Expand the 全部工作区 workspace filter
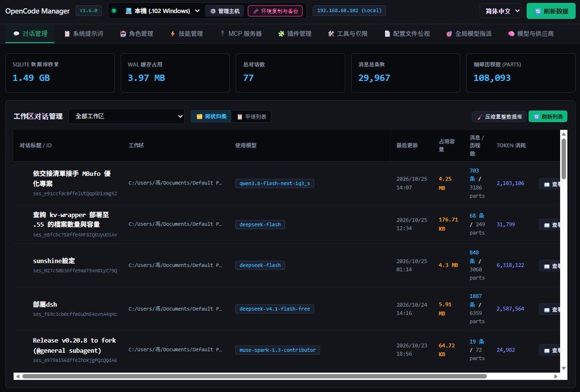The height and width of the screenshot is (392, 580). (127, 116)
